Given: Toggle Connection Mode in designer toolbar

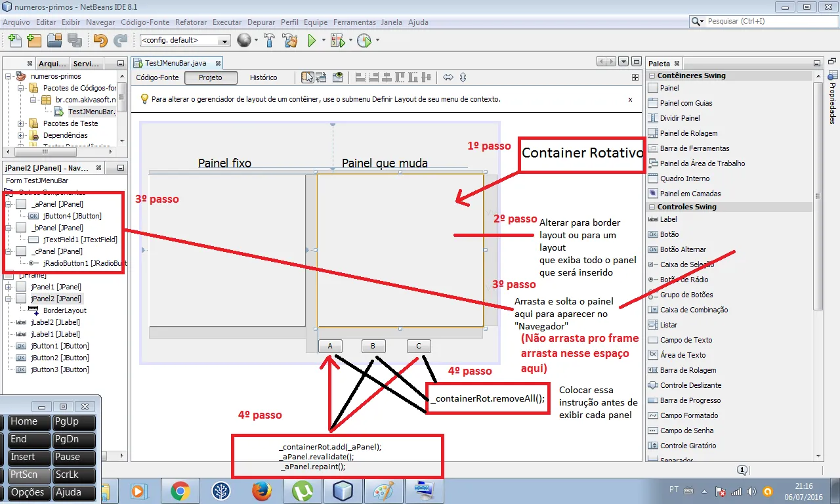Looking at the screenshot, I should pyautogui.click(x=322, y=77).
